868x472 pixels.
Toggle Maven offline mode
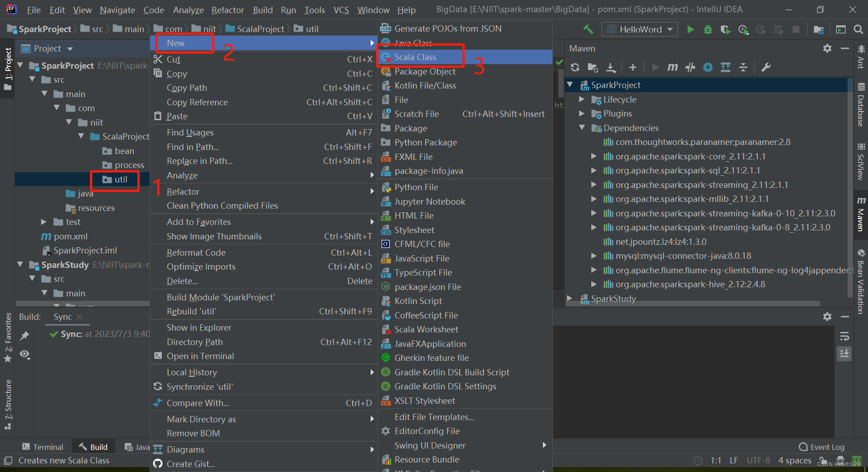tap(690, 67)
